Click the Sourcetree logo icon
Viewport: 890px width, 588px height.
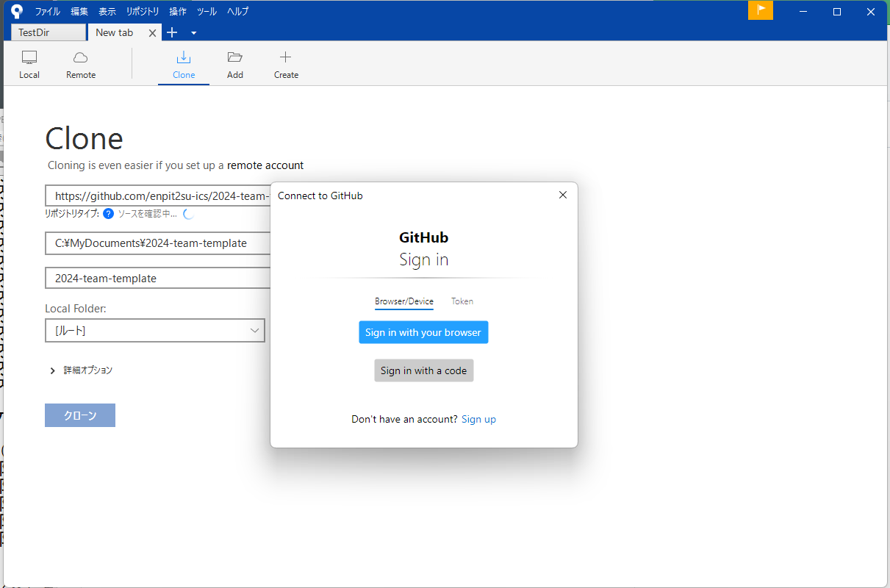coord(18,11)
